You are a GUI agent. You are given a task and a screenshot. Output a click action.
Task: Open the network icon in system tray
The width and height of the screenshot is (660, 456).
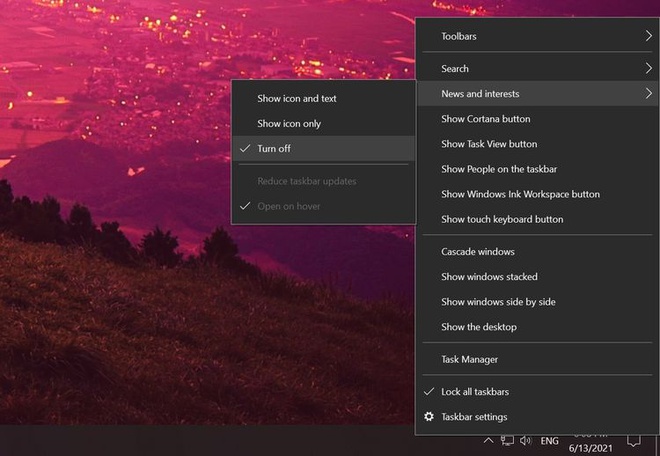click(507, 441)
